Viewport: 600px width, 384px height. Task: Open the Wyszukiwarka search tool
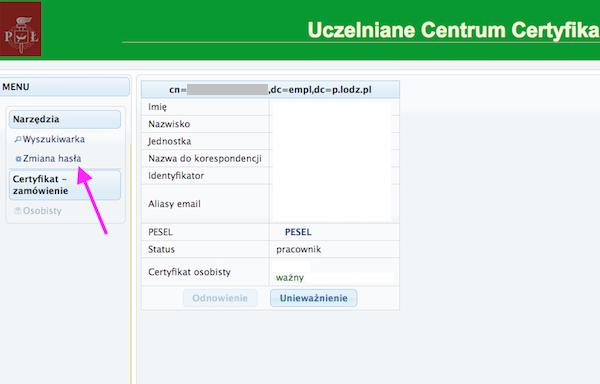point(54,139)
